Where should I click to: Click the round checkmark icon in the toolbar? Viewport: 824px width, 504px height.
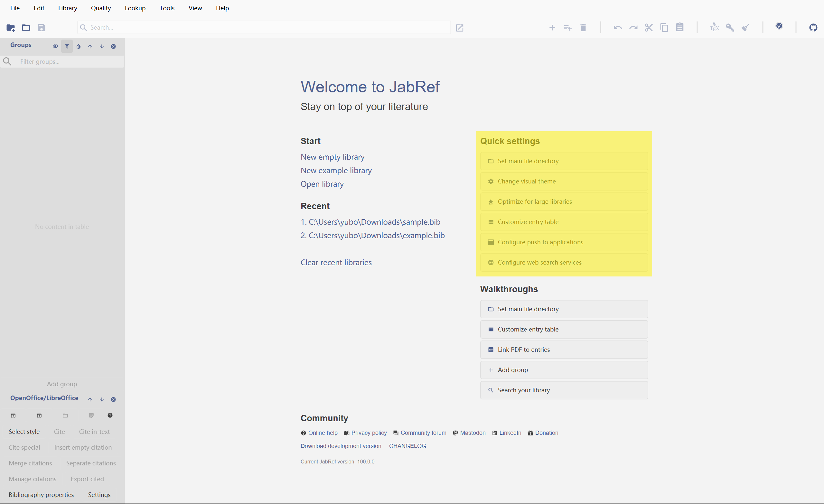780,26
